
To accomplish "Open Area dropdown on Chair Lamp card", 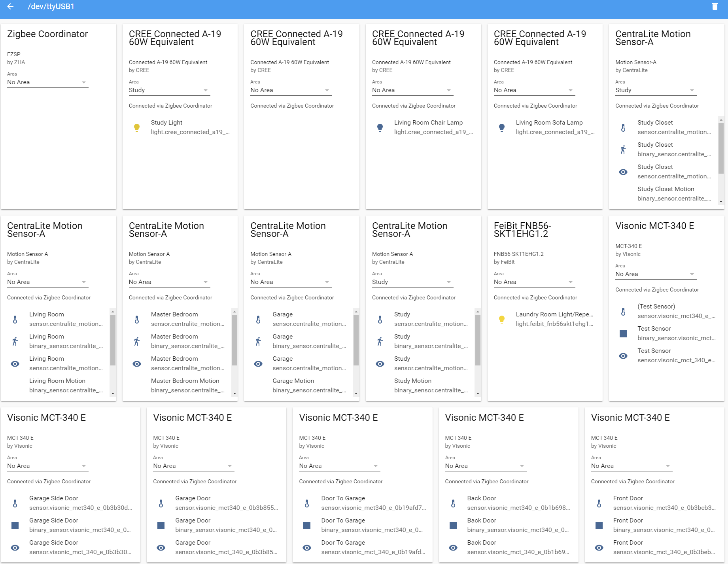I will point(412,90).
